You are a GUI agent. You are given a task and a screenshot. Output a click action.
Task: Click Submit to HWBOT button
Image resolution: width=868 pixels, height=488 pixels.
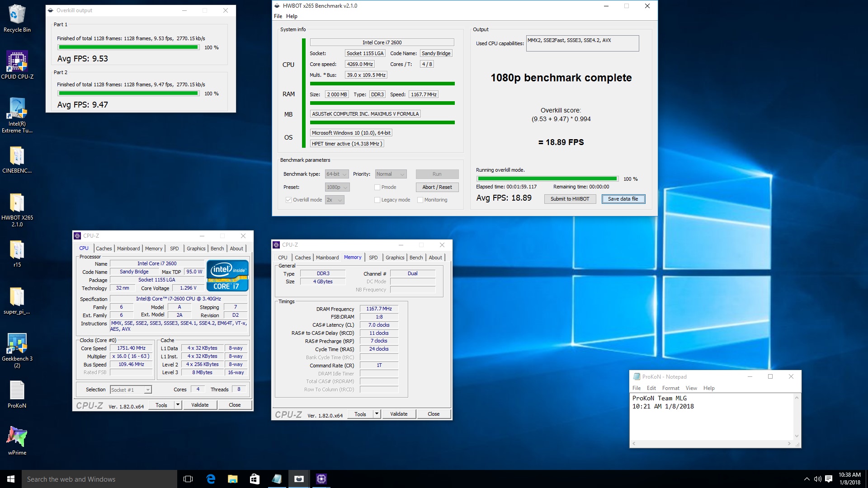(570, 199)
